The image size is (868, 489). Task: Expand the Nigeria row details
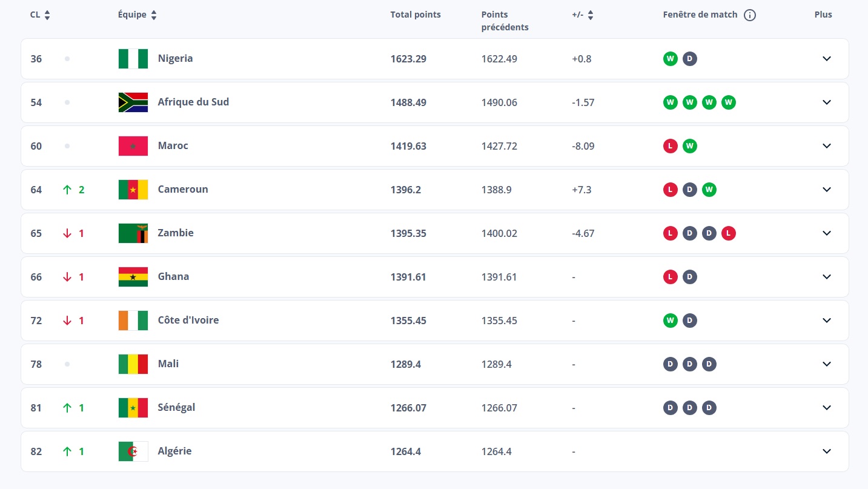826,59
